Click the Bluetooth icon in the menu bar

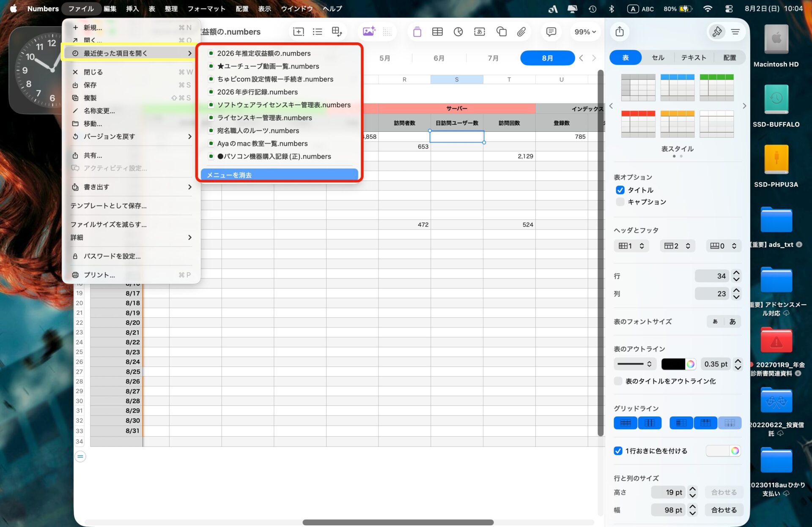(611, 8)
